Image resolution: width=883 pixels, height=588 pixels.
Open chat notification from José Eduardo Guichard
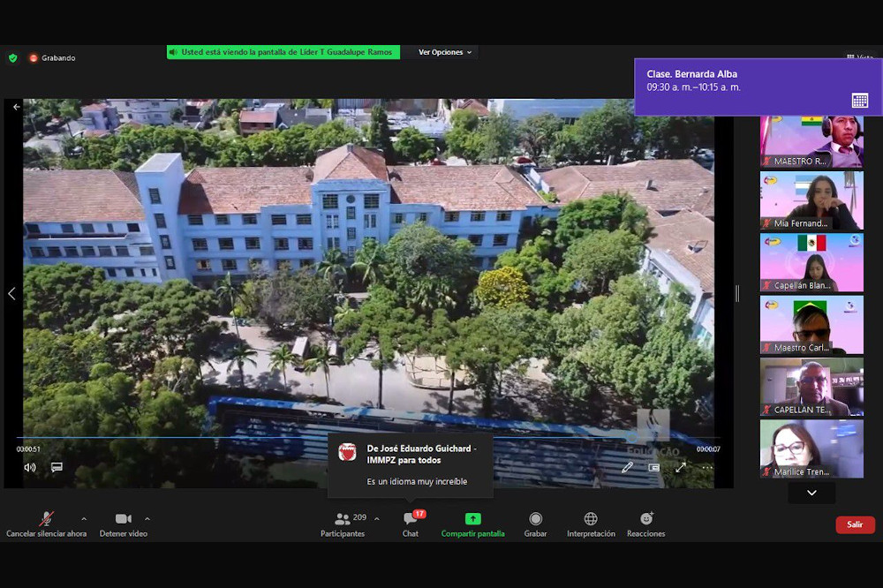point(411,464)
